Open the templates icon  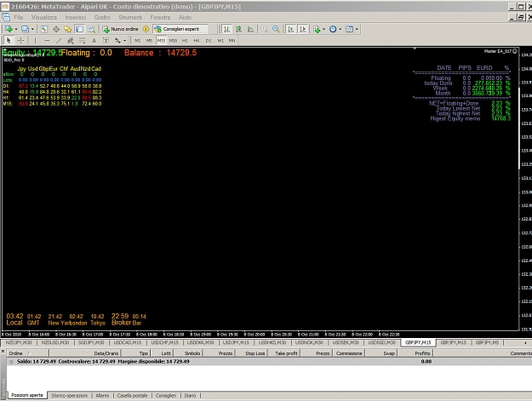click(350, 29)
